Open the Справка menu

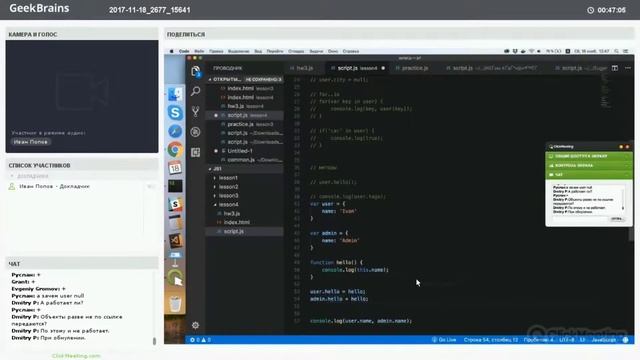[351, 51]
